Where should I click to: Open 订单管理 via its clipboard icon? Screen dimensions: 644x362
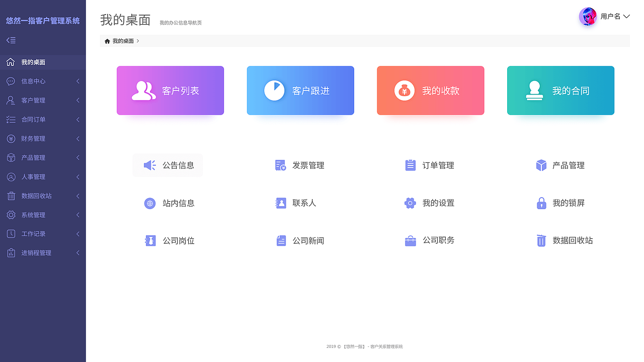(410, 165)
